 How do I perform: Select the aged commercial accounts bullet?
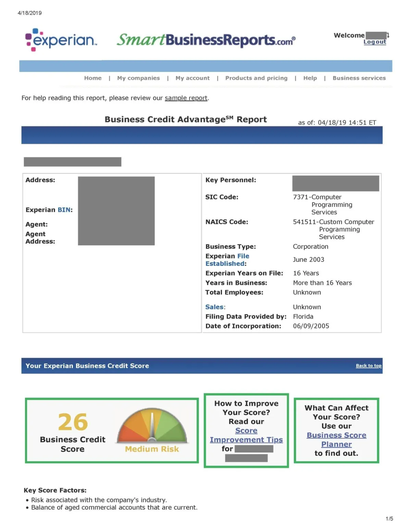coord(114,508)
